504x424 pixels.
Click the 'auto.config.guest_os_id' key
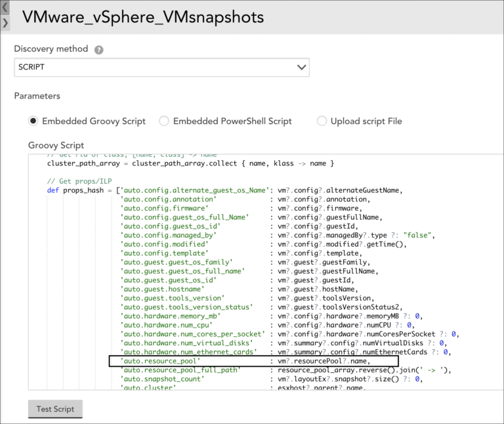point(171,226)
